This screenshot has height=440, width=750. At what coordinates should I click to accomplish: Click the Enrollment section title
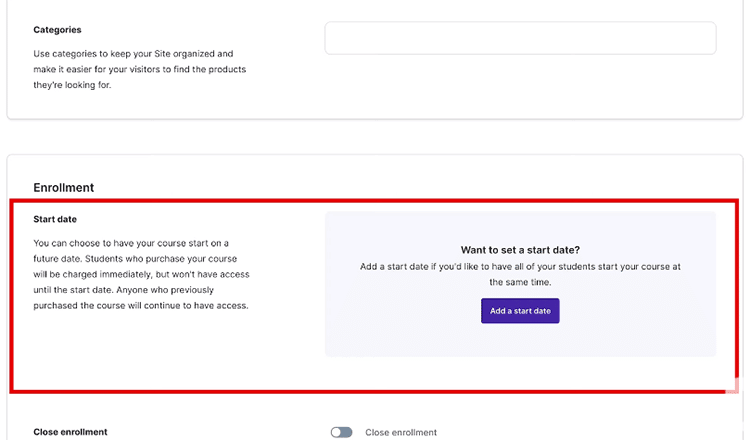(x=63, y=187)
